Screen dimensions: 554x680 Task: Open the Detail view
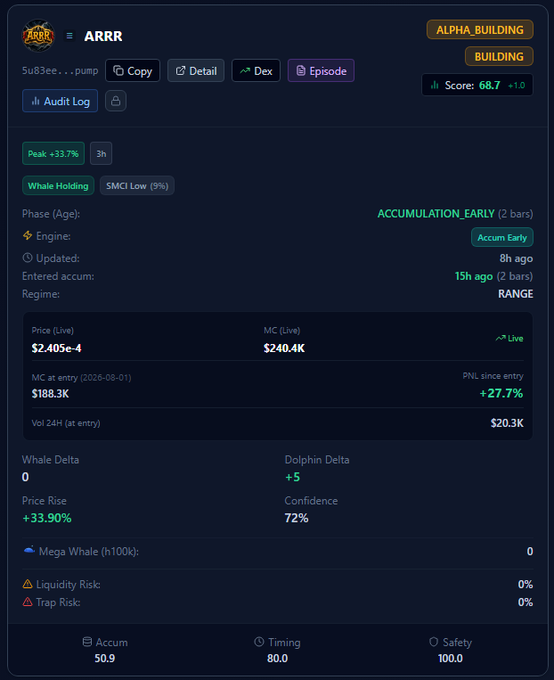(x=196, y=71)
